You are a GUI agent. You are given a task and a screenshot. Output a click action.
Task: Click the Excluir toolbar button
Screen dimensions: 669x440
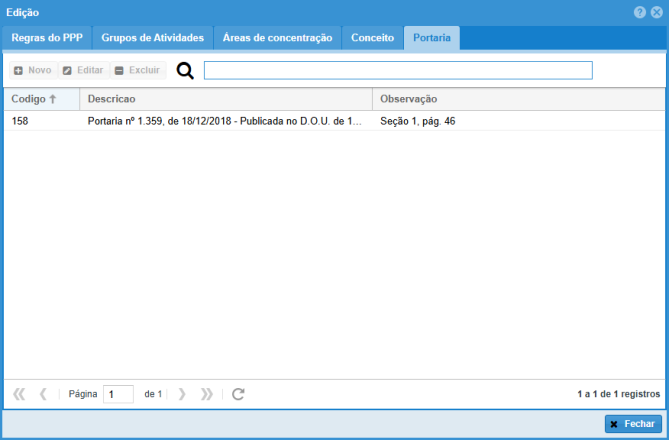[x=136, y=71]
